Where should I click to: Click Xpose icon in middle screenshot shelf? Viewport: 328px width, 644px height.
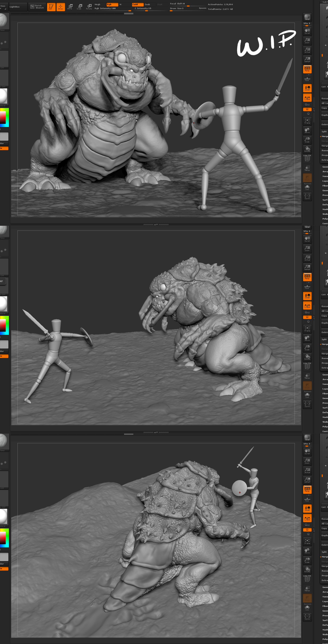tap(307, 404)
